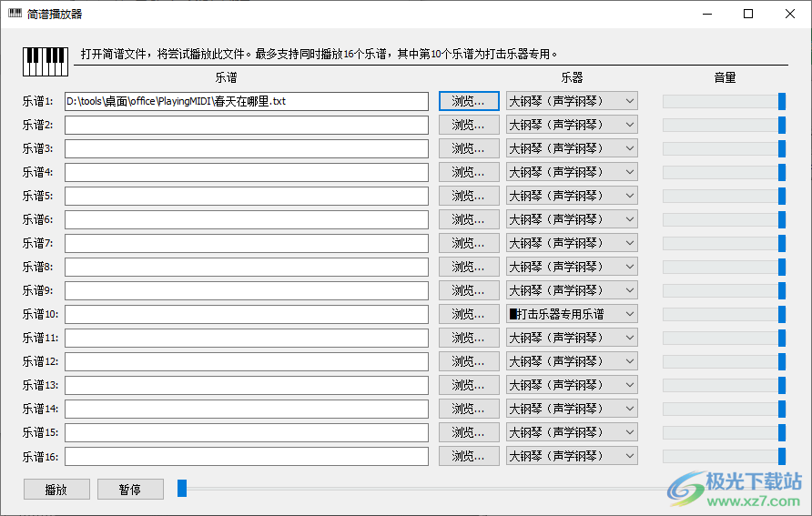Image resolution: width=812 pixels, height=516 pixels.
Task: Browse for 乐谱2 file
Action: (x=469, y=125)
